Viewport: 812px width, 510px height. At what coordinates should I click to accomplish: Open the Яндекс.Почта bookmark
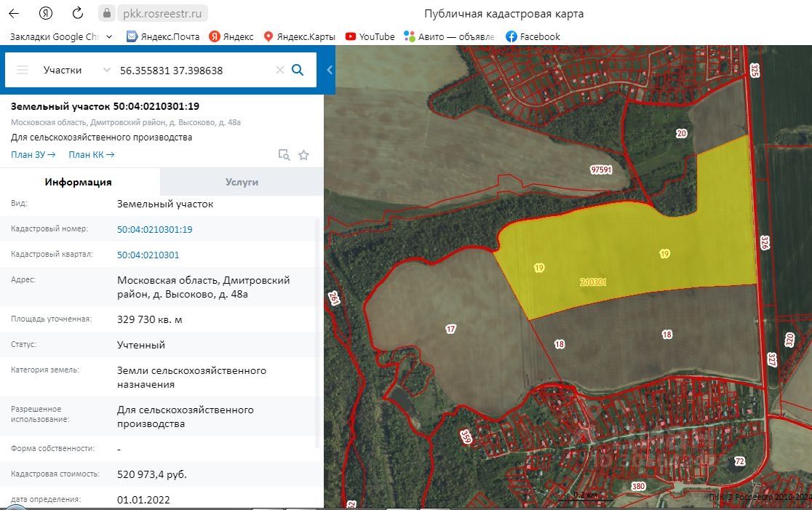(163, 37)
